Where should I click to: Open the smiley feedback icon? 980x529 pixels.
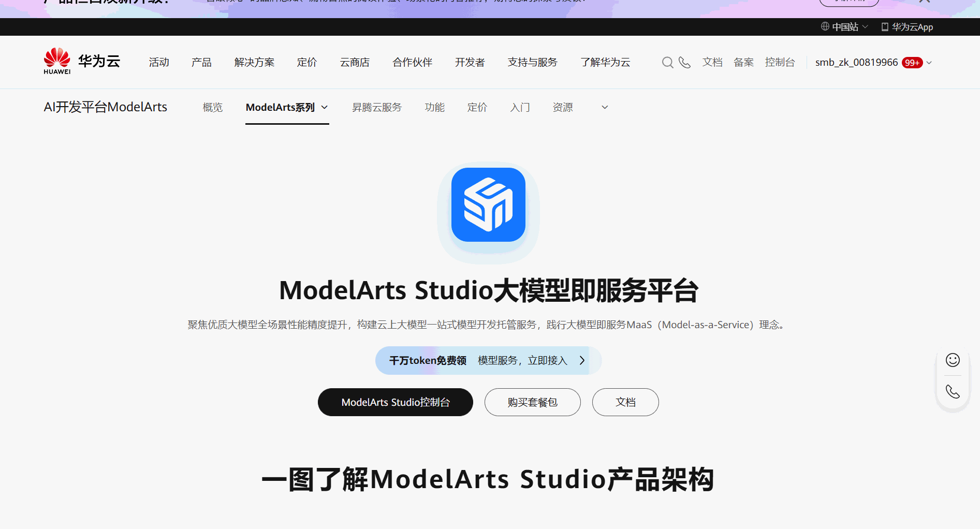tap(953, 360)
